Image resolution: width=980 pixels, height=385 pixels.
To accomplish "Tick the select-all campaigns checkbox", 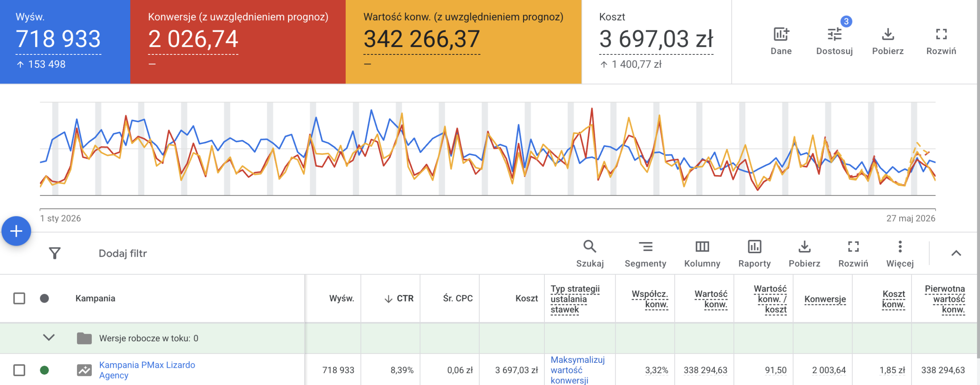I will click(x=19, y=298).
